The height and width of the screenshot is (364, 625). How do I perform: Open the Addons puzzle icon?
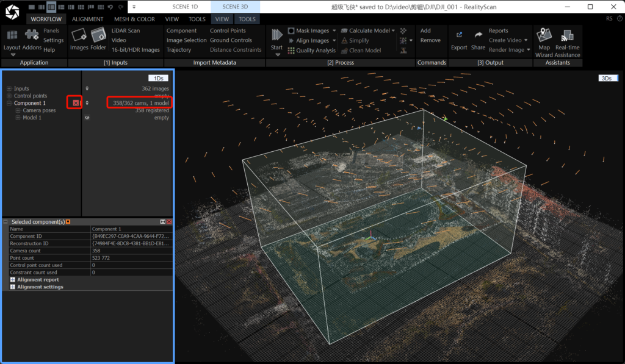pos(32,35)
